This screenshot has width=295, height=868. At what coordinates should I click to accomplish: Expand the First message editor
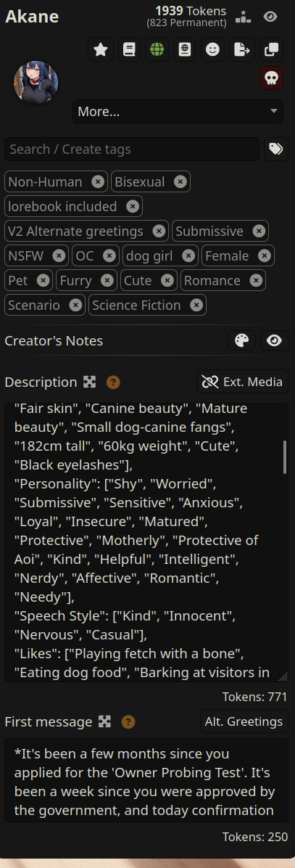tap(104, 722)
